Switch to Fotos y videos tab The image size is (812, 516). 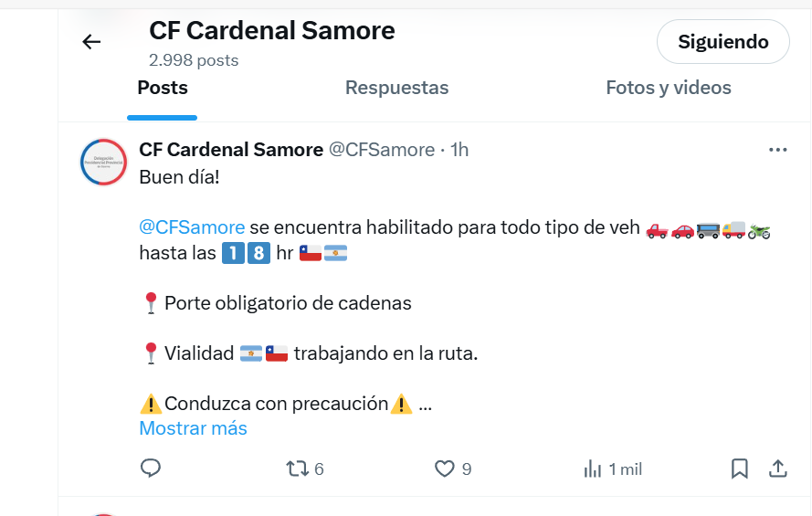coord(669,88)
